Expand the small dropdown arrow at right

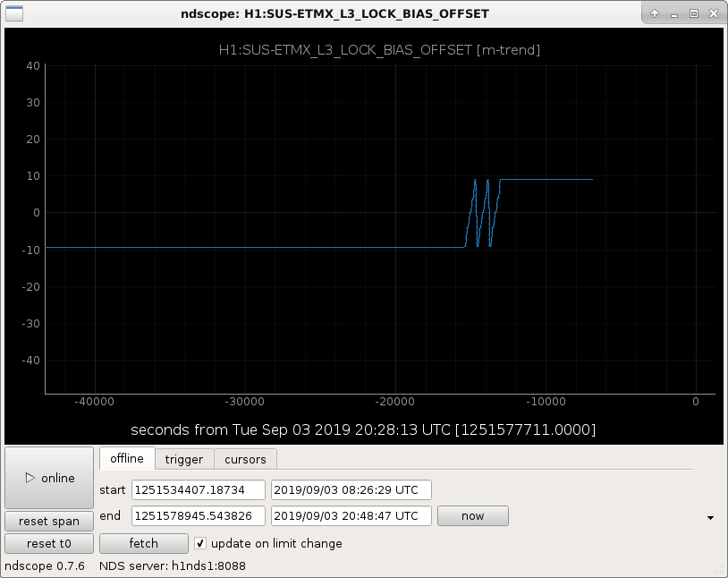coord(710,517)
